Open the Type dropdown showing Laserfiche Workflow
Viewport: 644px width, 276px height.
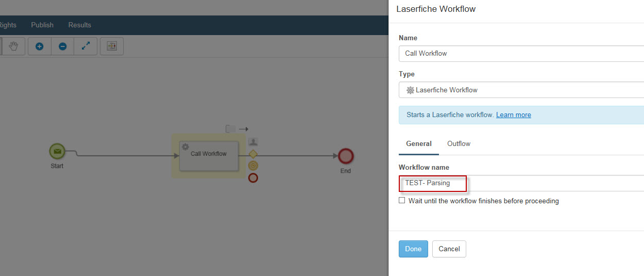point(521,90)
